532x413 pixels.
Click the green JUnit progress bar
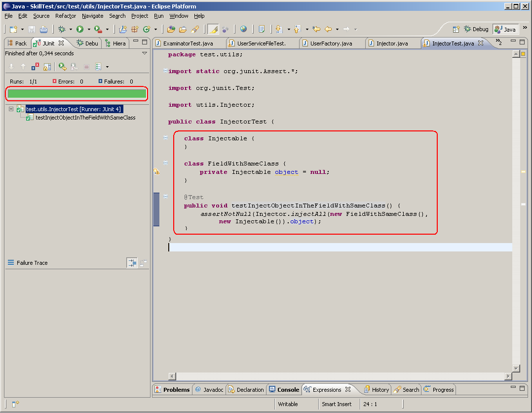[77, 93]
